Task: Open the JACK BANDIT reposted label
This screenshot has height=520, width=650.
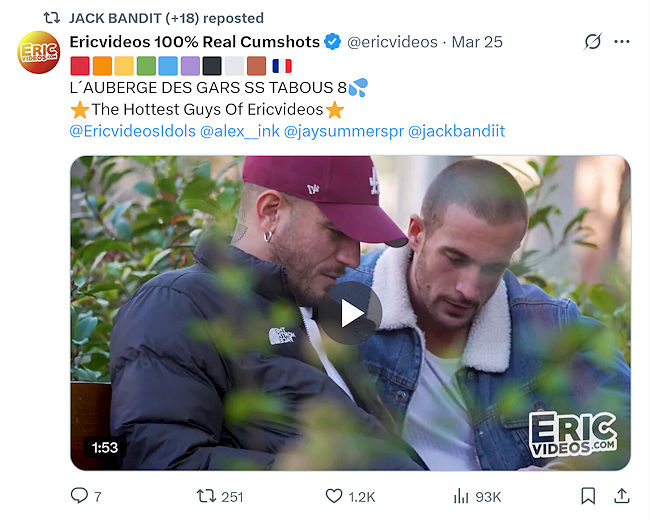Action: [166, 18]
